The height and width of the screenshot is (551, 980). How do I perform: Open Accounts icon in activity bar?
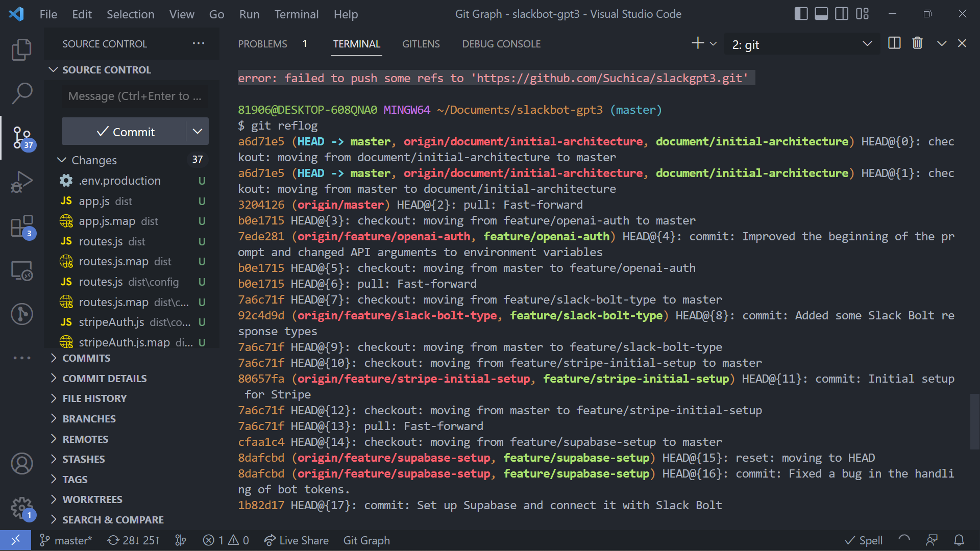(21, 464)
